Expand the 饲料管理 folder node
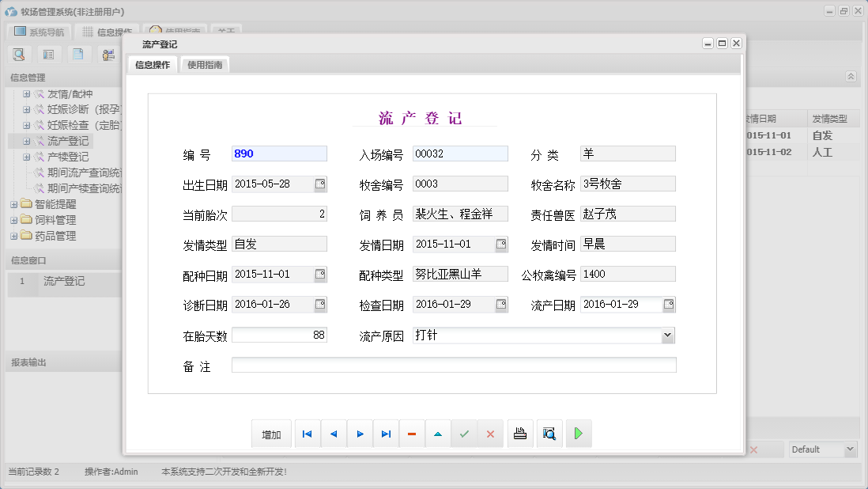The image size is (868, 489). tap(13, 220)
